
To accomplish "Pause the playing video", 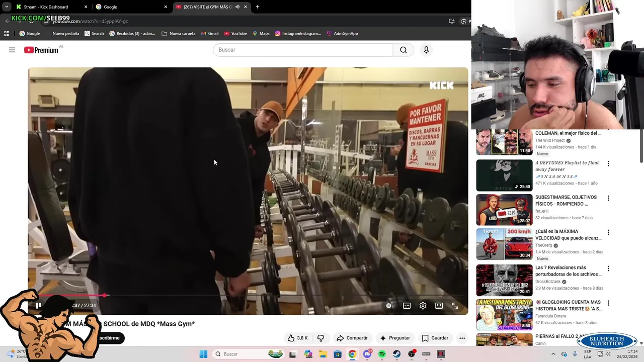I will coord(38,305).
